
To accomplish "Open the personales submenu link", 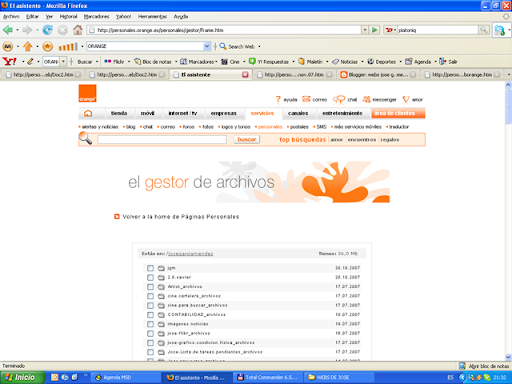I will (x=270, y=127).
